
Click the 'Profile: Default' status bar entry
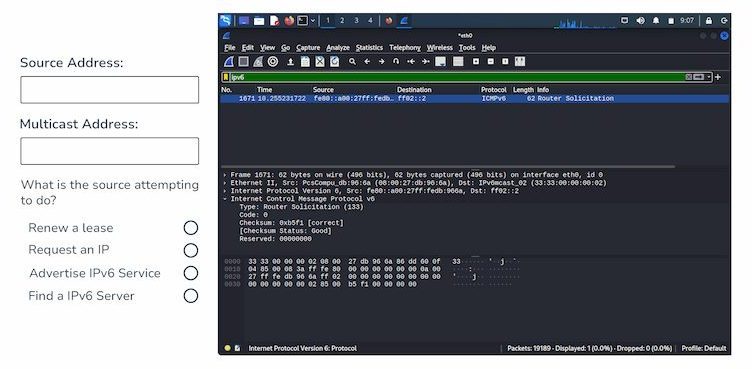click(x=704, y=348)
